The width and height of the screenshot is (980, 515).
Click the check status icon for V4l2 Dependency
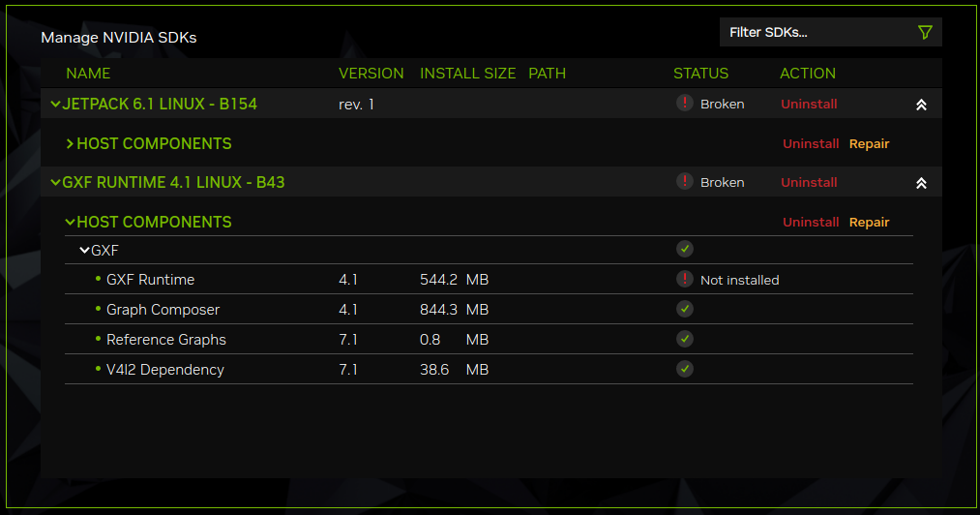click(x=684, y=369)
